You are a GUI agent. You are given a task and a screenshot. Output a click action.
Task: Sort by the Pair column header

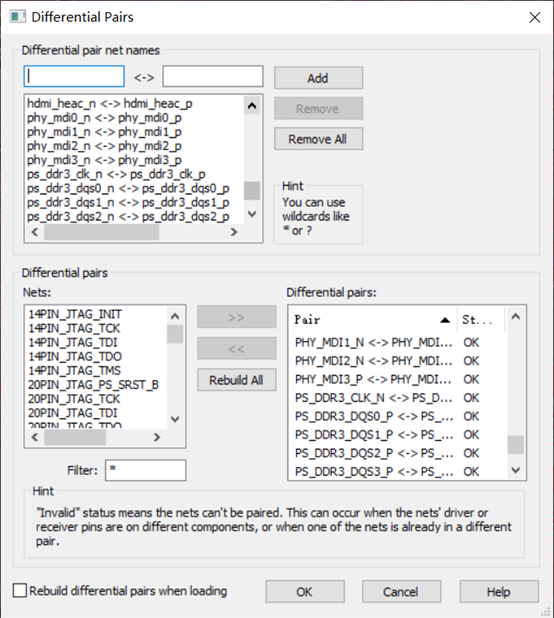coord(373,320)
